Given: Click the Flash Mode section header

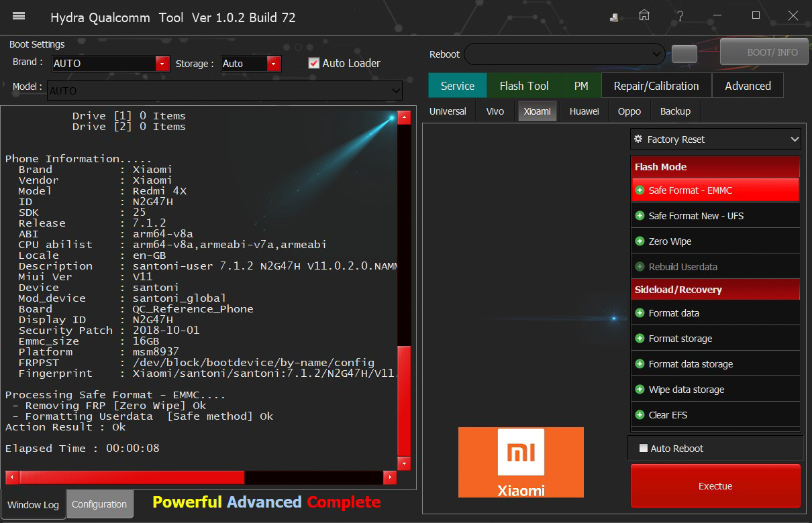Looking at the screenshot, I should coord(715,167).
